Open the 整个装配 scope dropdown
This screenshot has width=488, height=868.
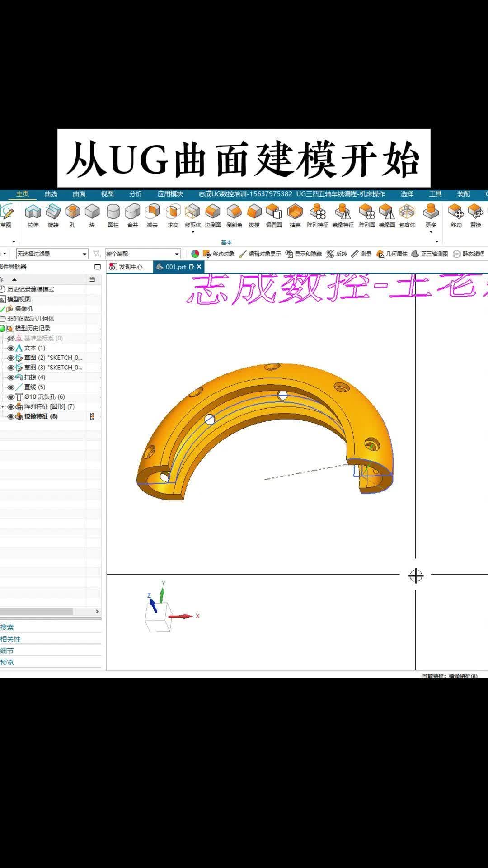[x=177, y=254]
